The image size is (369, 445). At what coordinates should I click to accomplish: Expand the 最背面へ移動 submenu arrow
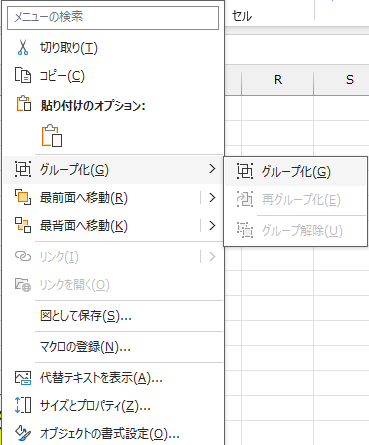click(212, 226)
